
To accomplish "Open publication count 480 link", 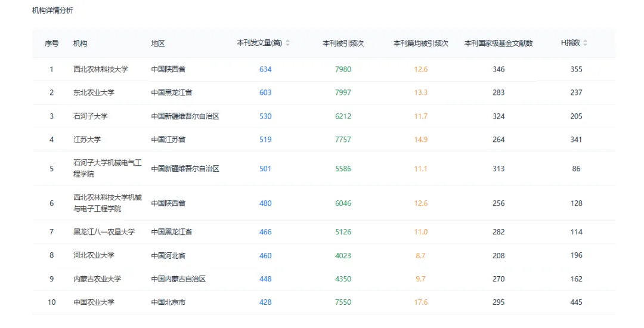I will point(265,203).
